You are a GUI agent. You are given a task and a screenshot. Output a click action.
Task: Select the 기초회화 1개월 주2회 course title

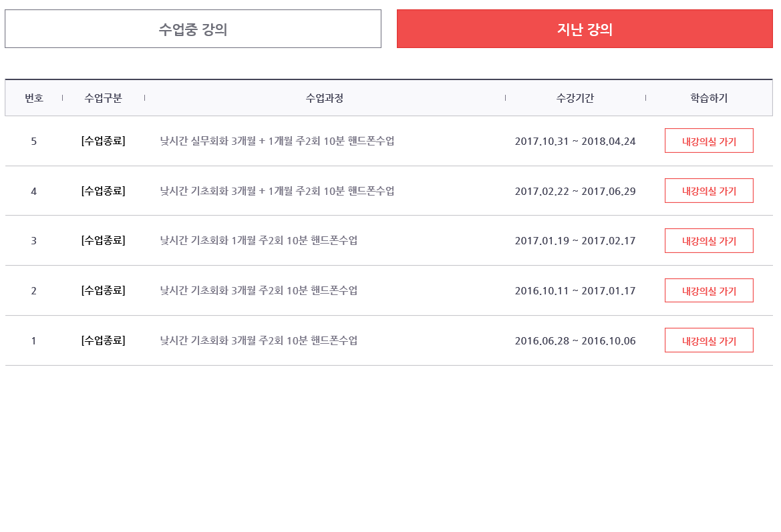click(259, 241)
